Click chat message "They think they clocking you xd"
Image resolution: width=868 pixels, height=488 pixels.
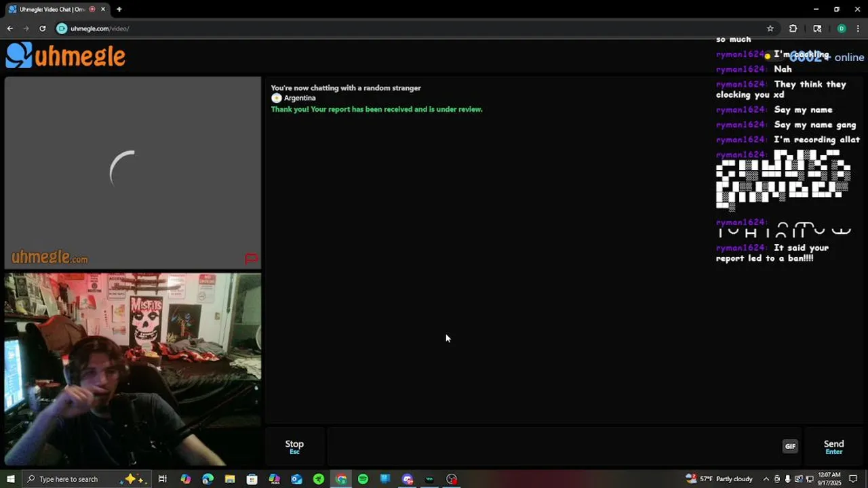point(781,89)
